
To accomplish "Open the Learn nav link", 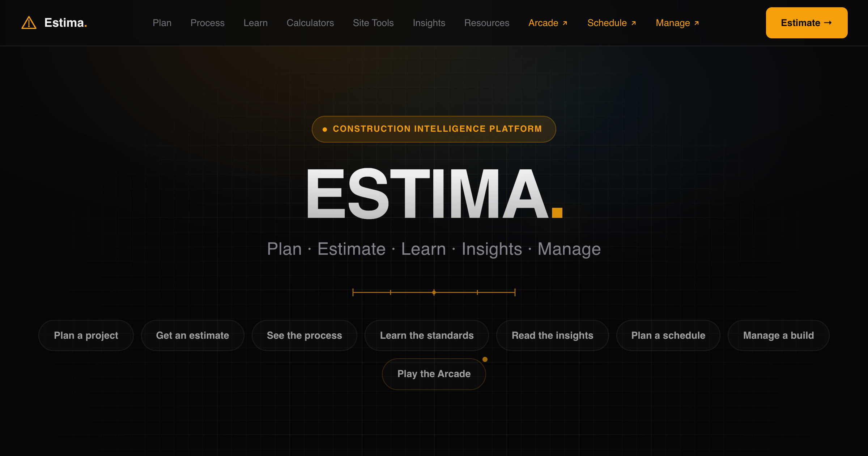I will [x=256, y=23].
